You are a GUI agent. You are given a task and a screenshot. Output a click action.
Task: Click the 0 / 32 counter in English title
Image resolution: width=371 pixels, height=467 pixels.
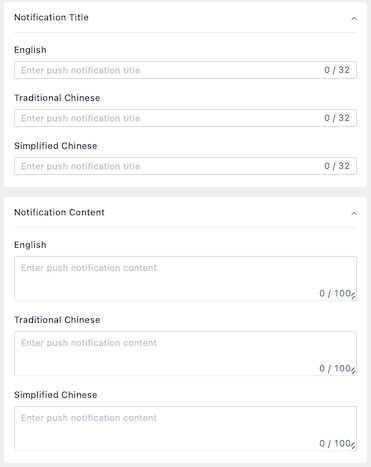click(x=337, y=70)
